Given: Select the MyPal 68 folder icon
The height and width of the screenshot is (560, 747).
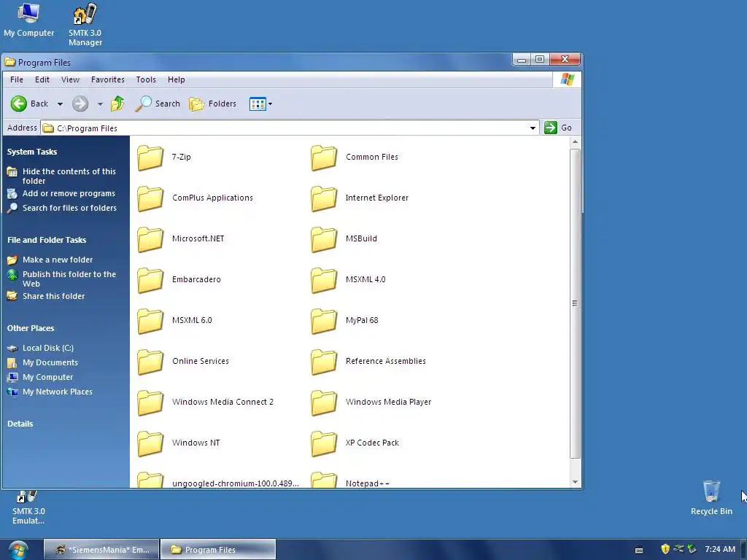Looking at the screenshot, I should tap(324, 322).
